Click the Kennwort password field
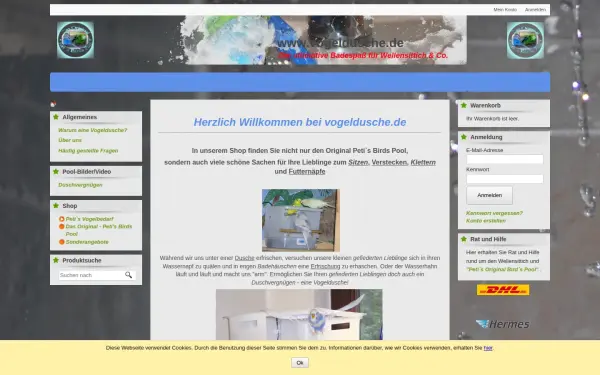Image resolution: width=600 pixels, height=375 pixels. click(504, 179)
